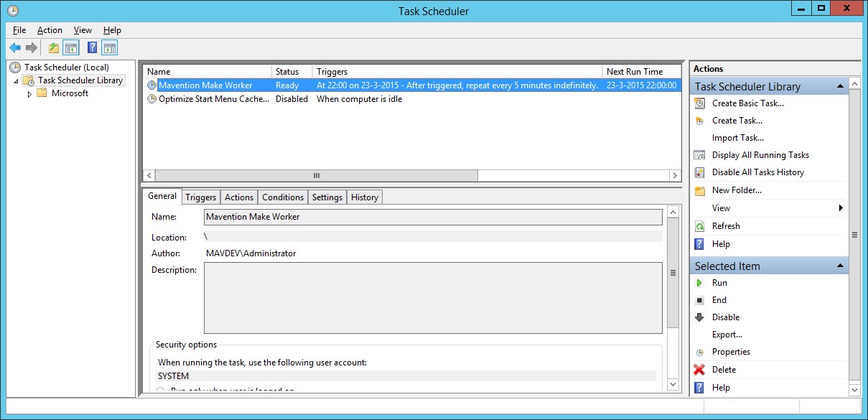Click the Create Basic Task icon
This screenshot has width=868, height=420.
coord(699,103)
